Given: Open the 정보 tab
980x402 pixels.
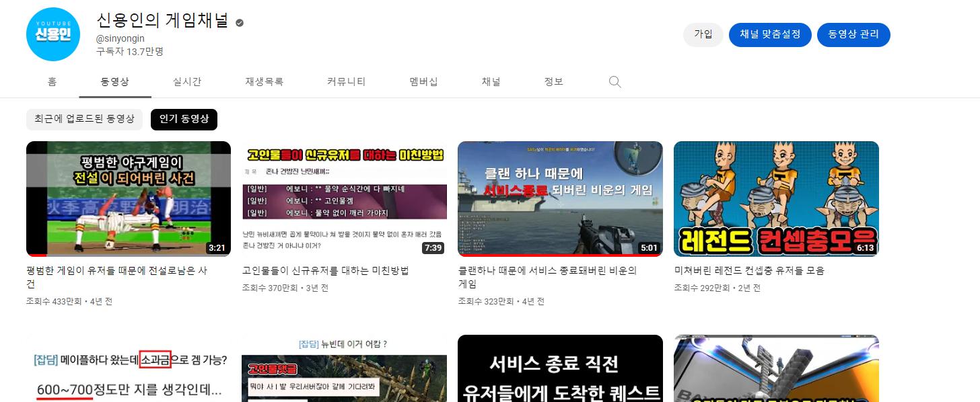Looking at the screenshot, I should click(553, 81).
